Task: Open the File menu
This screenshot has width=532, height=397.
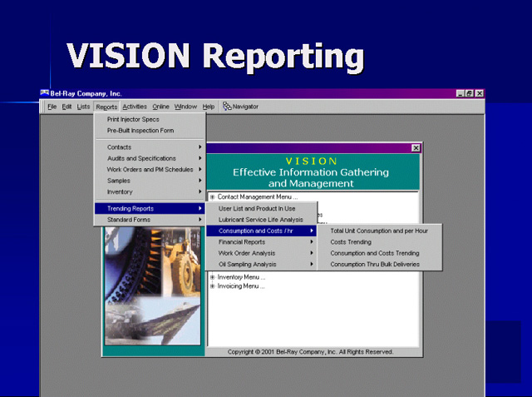Action: [x=52, y=107]
